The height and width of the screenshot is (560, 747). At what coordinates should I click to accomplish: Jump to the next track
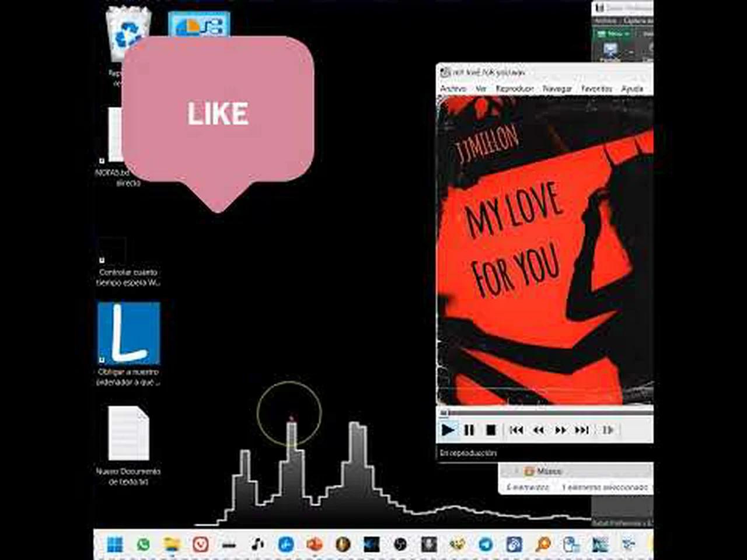coord(581,430)
